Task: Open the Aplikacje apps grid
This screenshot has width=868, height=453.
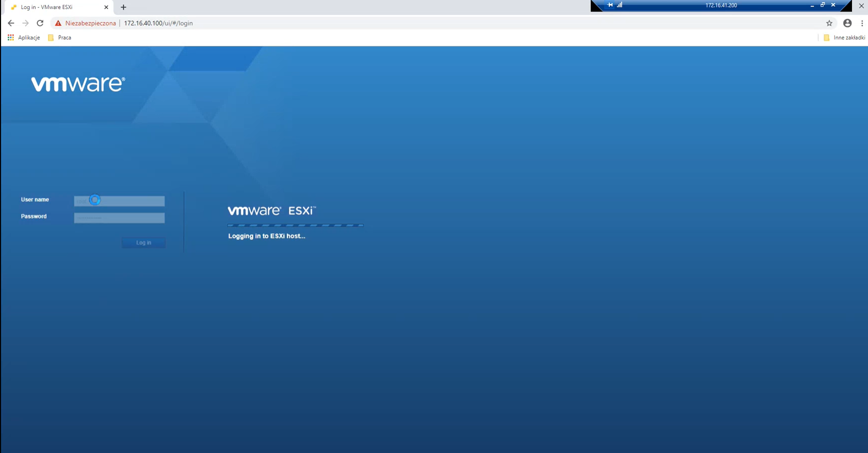Action: pos(24,38)
